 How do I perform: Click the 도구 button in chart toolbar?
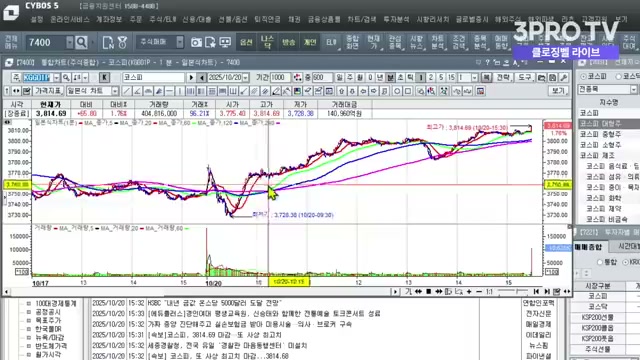pyautogui.click(x=524, y=78)
